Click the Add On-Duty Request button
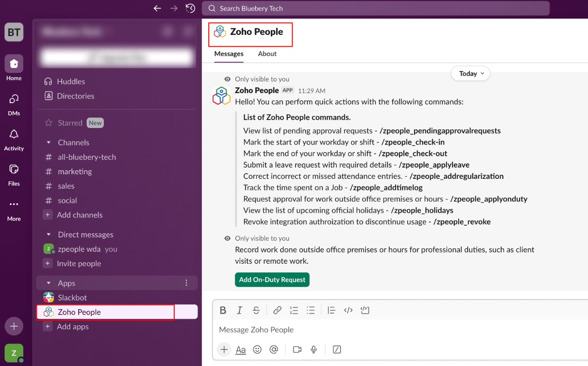The width and height of the screenshot is (588, 366). click(272, 280)
